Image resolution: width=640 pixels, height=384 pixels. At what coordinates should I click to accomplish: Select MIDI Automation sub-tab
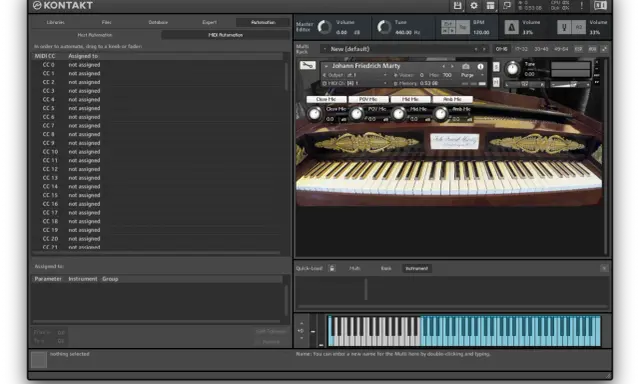225,35
